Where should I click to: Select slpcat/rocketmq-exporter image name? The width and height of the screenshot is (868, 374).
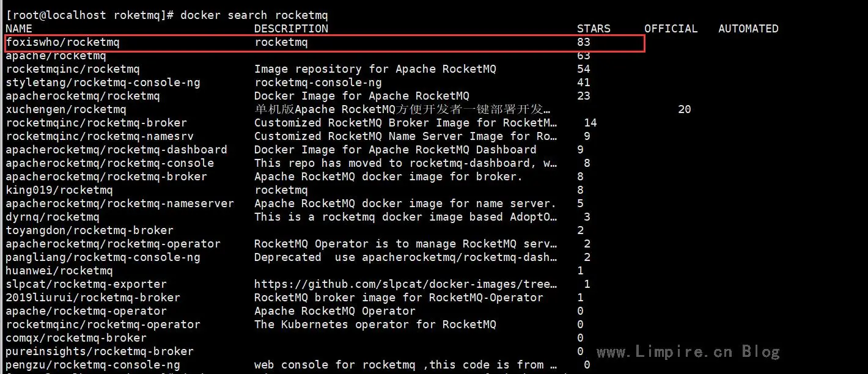tap(86, 284)
